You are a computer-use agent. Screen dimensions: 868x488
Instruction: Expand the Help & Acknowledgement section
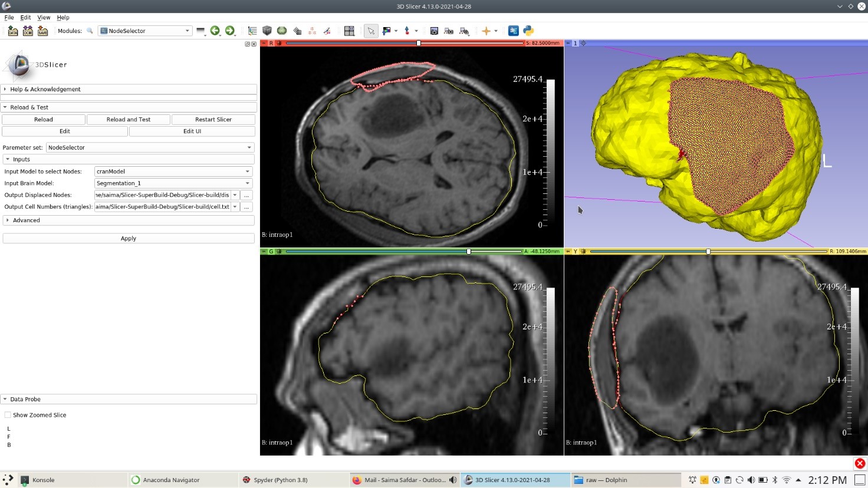[x=129, y=89]
